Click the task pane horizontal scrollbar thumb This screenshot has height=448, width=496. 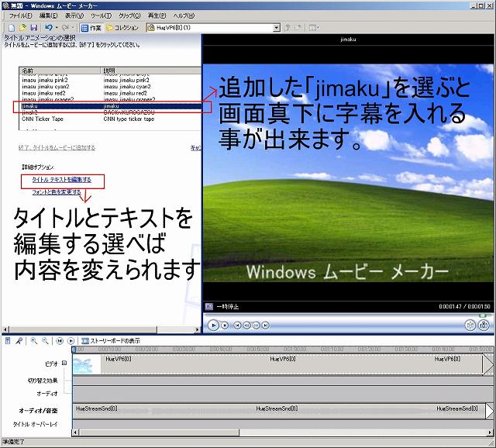click(x=82, y=329)
